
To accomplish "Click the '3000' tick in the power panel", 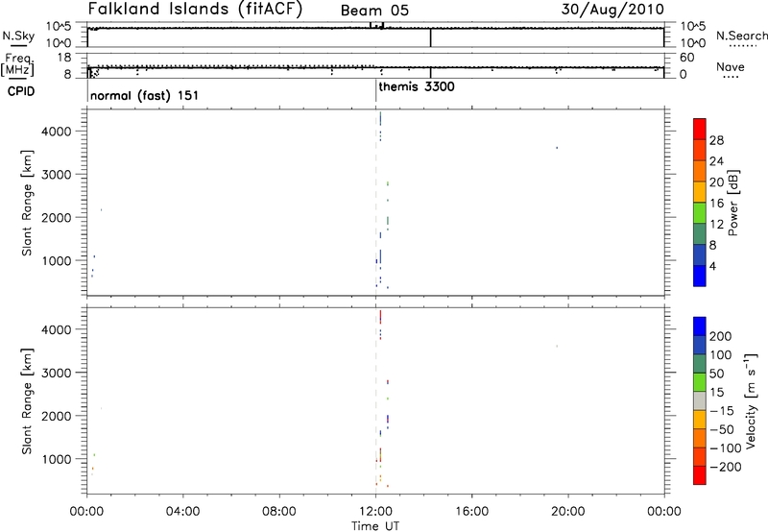I will click(57, 175).
